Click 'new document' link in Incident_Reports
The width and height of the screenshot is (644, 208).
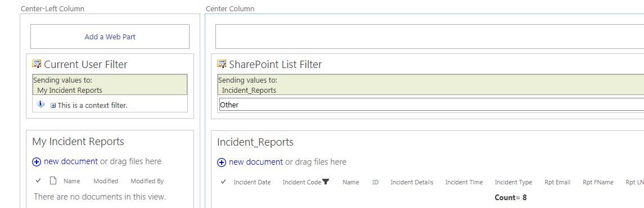pyautogui.click(x=256, y=162)
